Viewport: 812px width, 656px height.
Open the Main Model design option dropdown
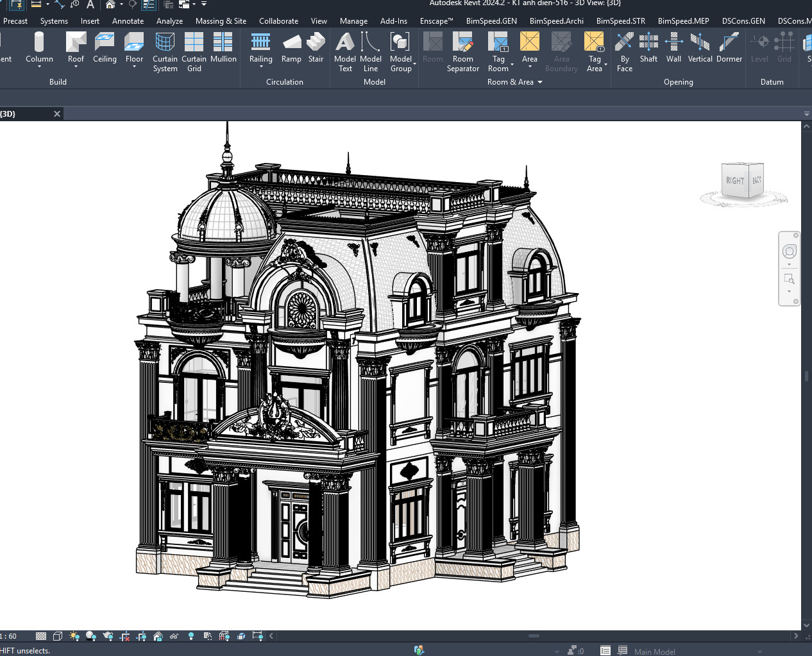coord(759,652)
